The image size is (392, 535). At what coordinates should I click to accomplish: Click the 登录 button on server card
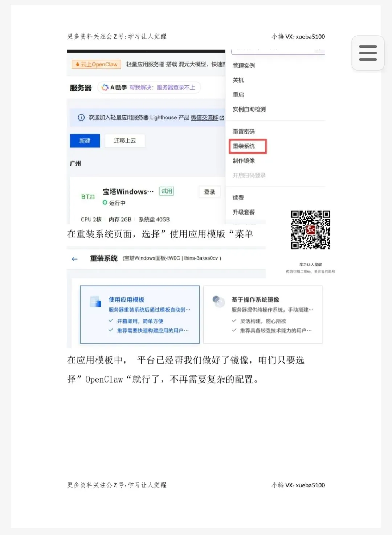pos(209,192)
